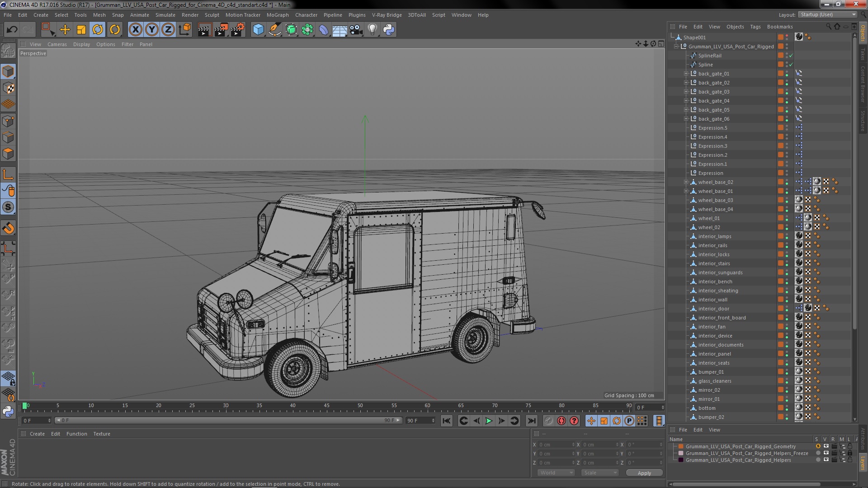Image resolution: width=868 pixels, height=488 pixels.
Task: Select the Move tool
Action: (x=65, y=30)
